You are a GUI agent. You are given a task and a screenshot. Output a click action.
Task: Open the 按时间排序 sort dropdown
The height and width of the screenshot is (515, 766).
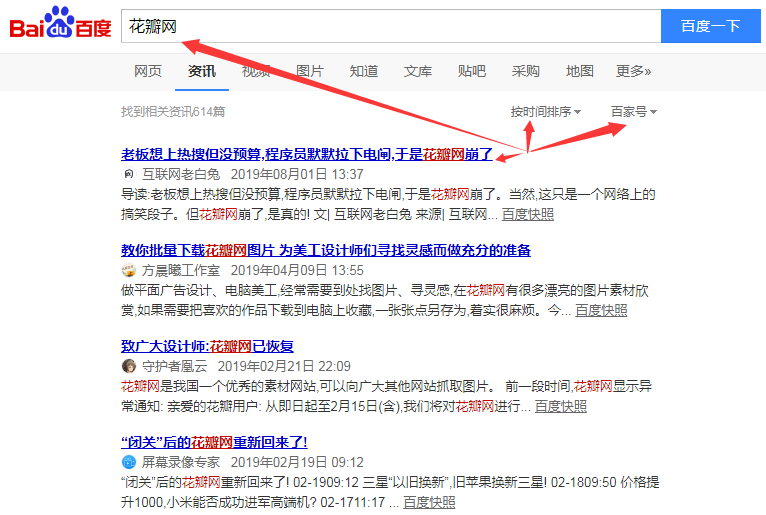(x=546, y=112)
